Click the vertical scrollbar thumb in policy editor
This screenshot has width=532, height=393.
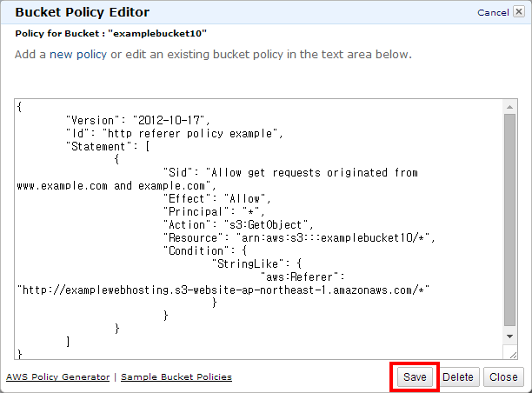tap(510, 217)
